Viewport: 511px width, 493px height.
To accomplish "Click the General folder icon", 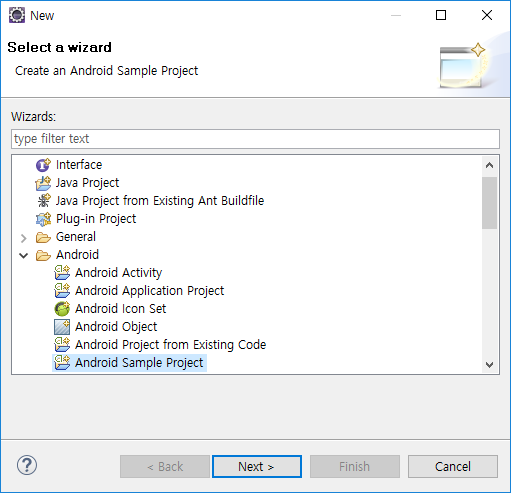I will [43, 237].
